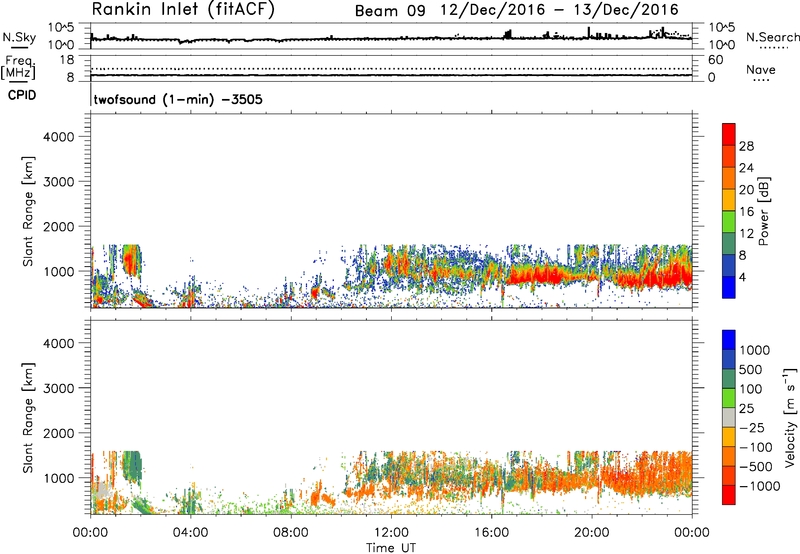
Task: Click the '12:00' tick on the time axis
Action: coord(391,533)
